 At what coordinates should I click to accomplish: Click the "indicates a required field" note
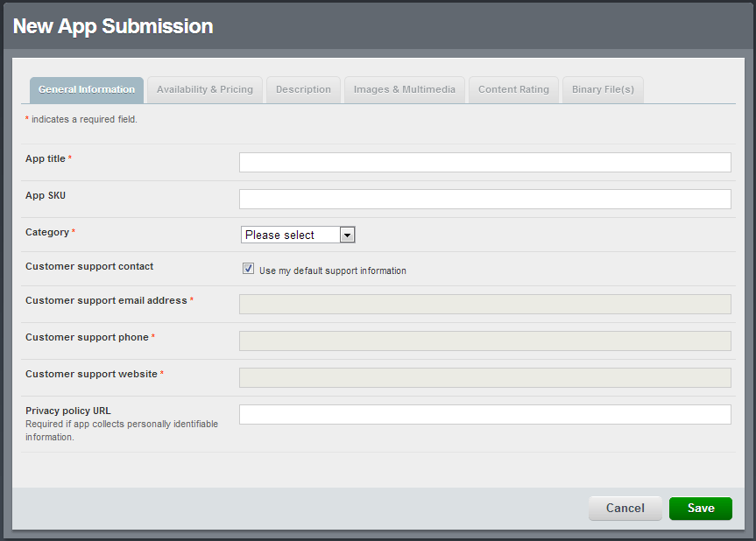pyautogui.click(x=84, y=119)
